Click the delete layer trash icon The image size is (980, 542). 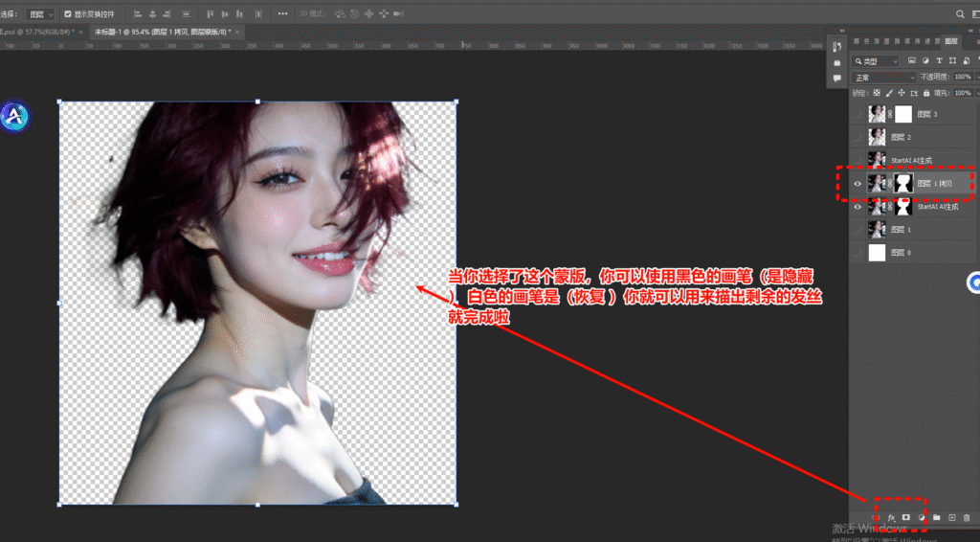967,518
